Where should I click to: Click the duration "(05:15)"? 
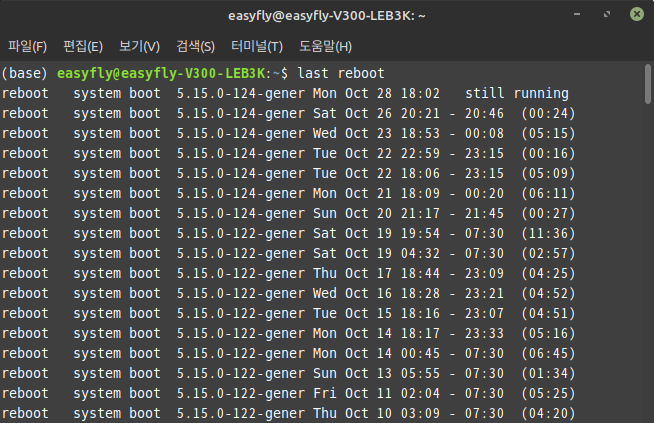point(548,133)
